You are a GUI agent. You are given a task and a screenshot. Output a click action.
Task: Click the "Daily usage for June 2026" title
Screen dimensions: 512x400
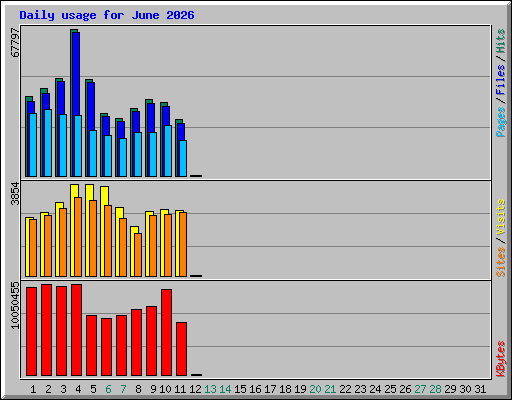pyautogui.click(x=107, y=15)
